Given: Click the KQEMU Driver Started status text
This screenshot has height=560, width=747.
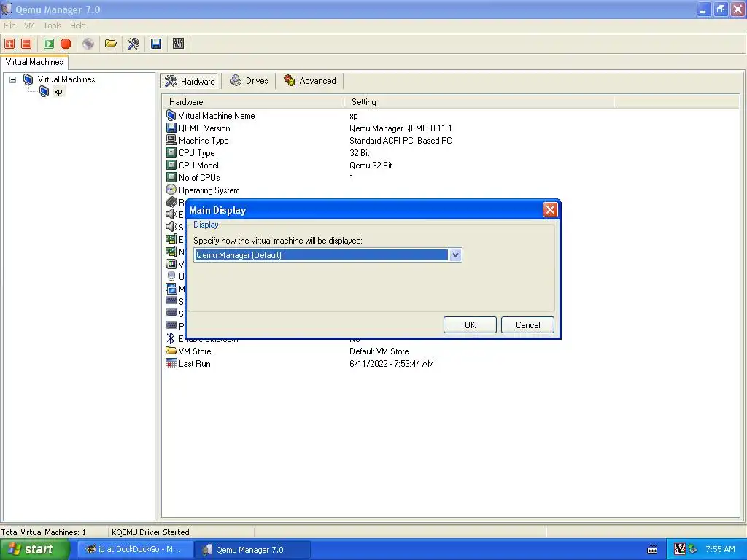Looking at the screenshot, I should (150, 532).
